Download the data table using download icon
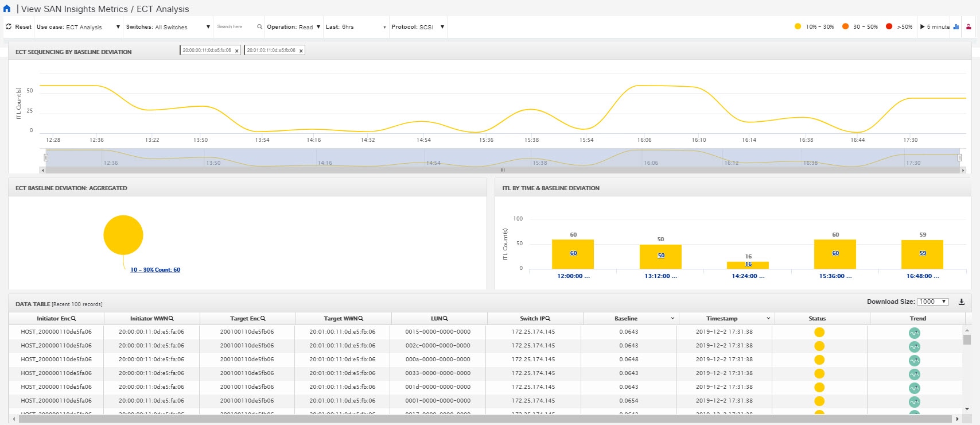980x425 pixels. pos(962,302)
